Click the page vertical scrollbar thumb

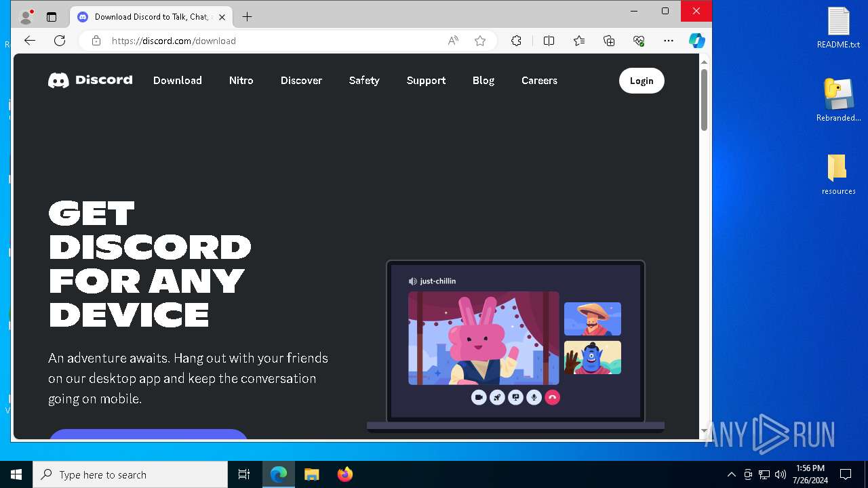tap(704, 100)
